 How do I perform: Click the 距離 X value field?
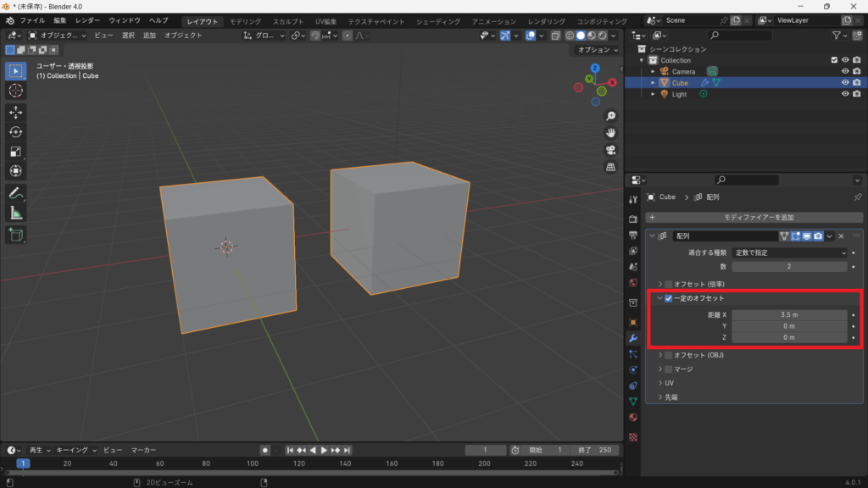[789, 314]
